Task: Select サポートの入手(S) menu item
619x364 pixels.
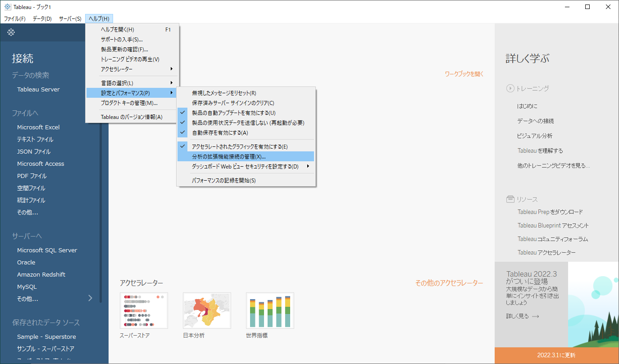Action: pyautogui.click(x=132, y=39)
